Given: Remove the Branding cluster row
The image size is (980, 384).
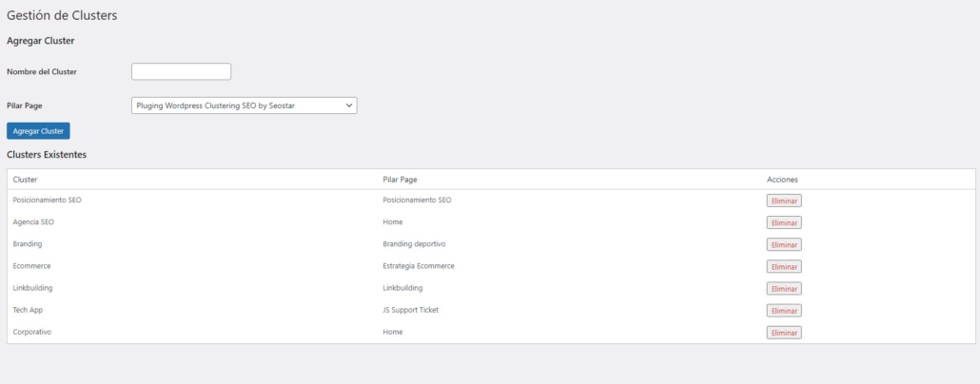Looking at the screenshot, I should point(784,244).
